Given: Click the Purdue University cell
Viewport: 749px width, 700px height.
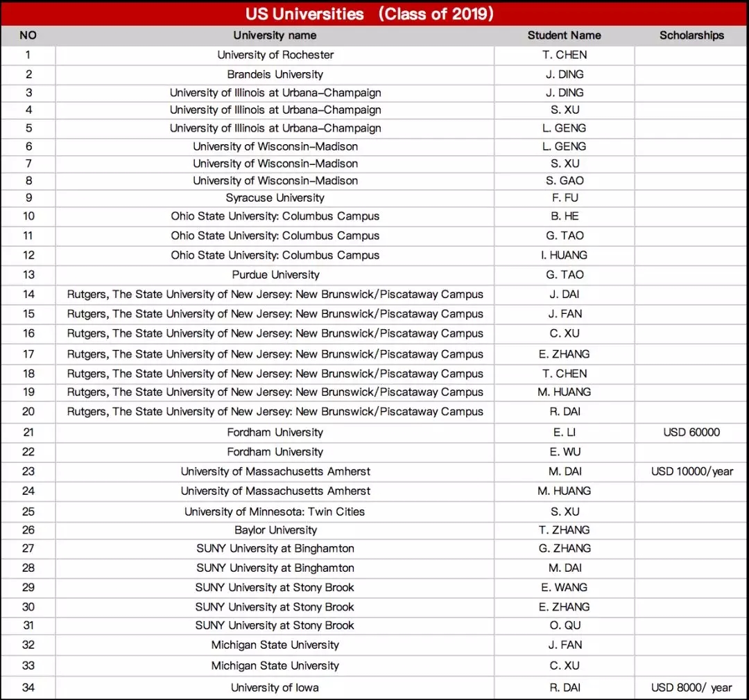Looking at the screenshot, I should [275, 274].
